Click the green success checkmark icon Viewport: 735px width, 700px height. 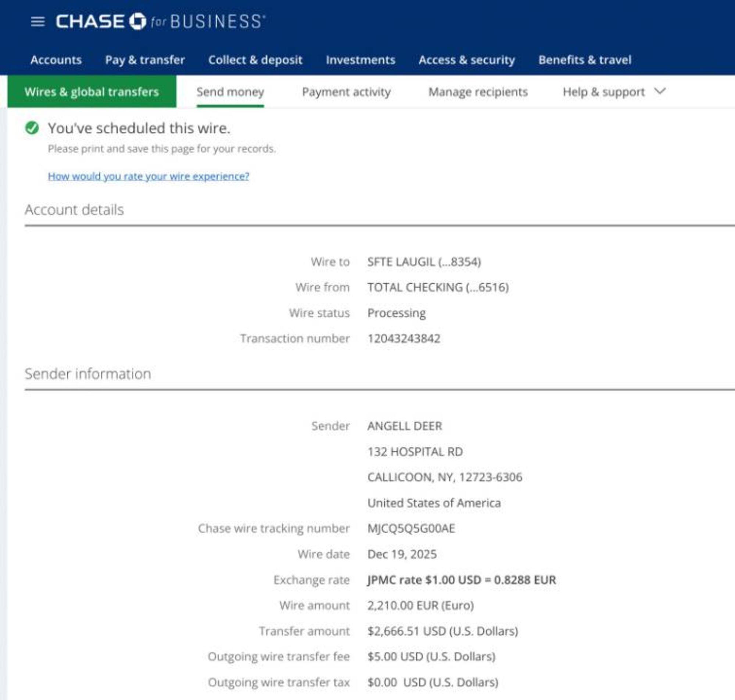32,128
